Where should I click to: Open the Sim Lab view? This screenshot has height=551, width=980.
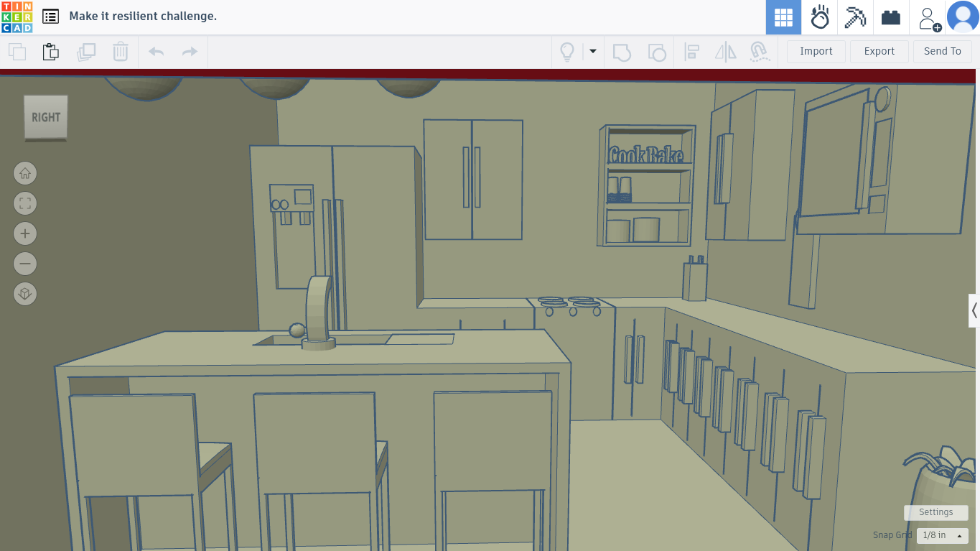tap(819, 17)
